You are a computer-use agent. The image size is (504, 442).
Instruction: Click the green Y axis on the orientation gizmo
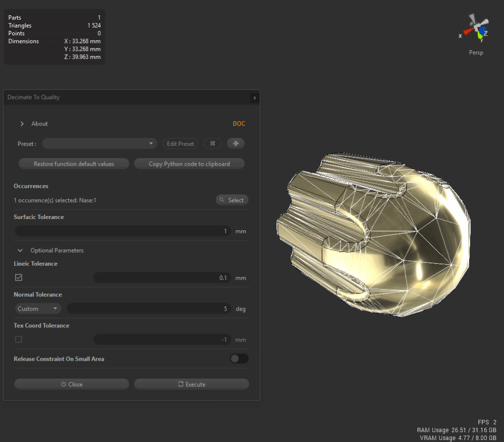tap(480, 35)
